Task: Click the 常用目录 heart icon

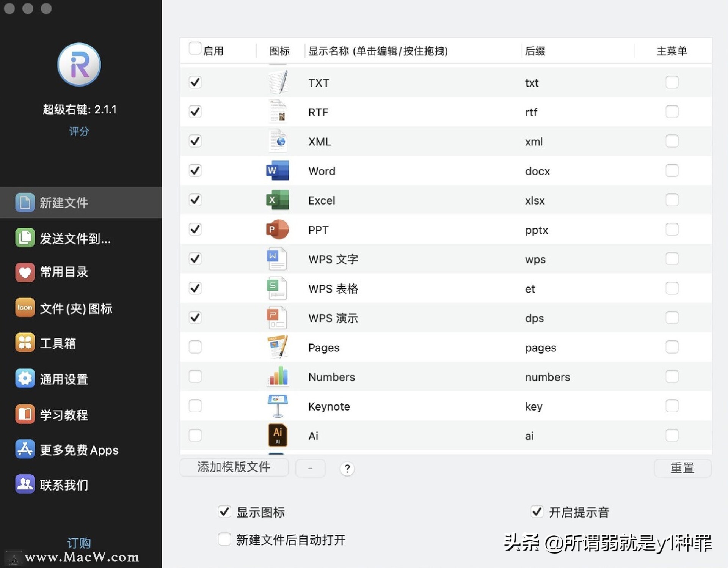Action: tap(25, 272)
